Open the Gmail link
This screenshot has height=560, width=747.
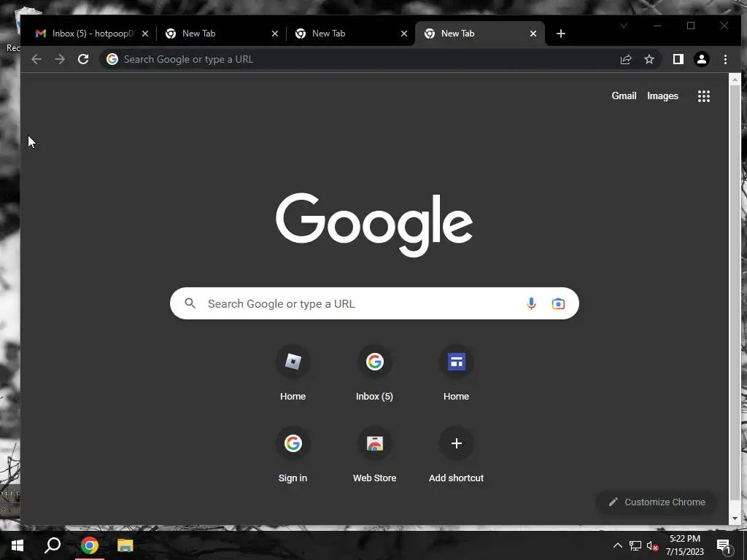click(x=624, y=96)
